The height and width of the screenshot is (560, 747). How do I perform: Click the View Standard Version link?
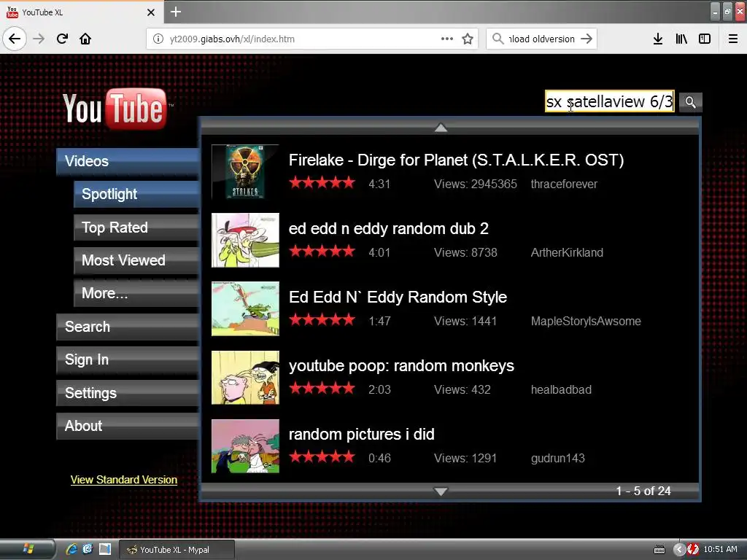point(124,480)
